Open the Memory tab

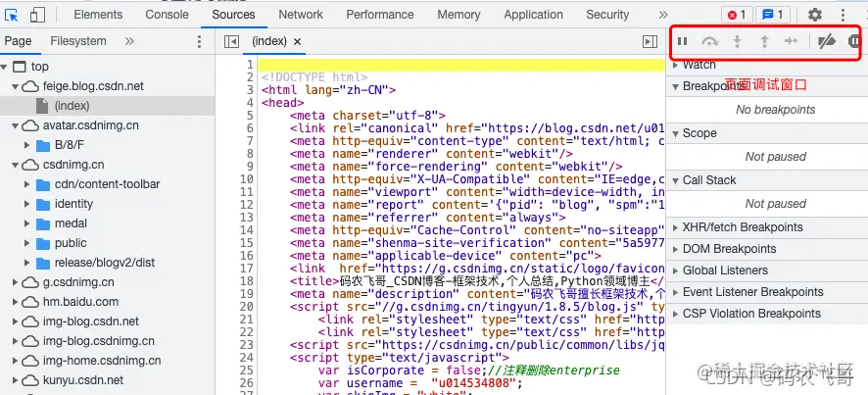tap(458, 15)
